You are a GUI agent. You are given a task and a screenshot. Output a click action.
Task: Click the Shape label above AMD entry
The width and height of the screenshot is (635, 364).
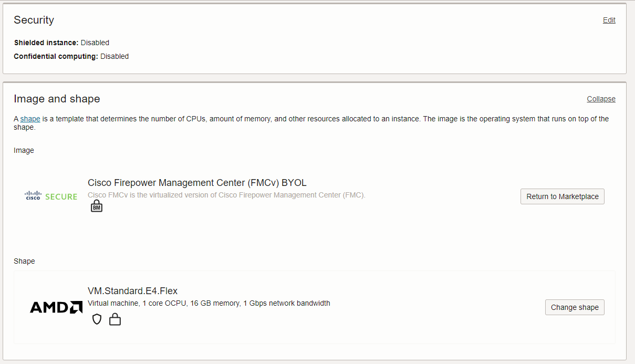tap(24, 261)
